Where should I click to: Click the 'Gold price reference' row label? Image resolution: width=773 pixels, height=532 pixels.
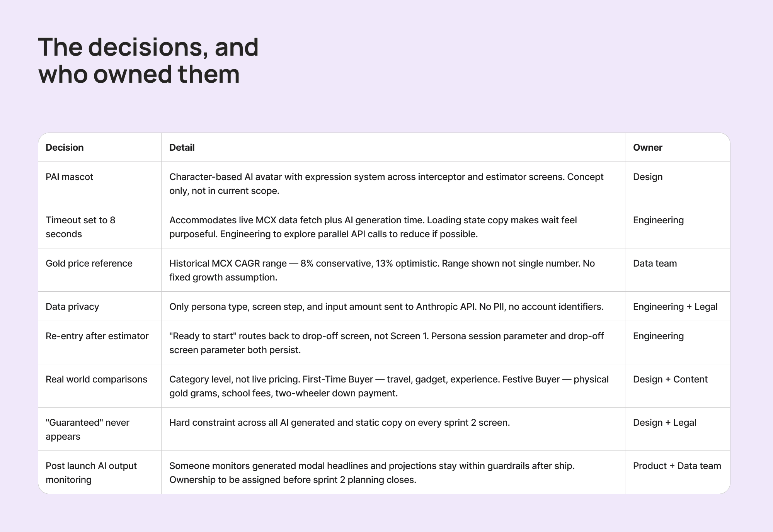[89, 263]
